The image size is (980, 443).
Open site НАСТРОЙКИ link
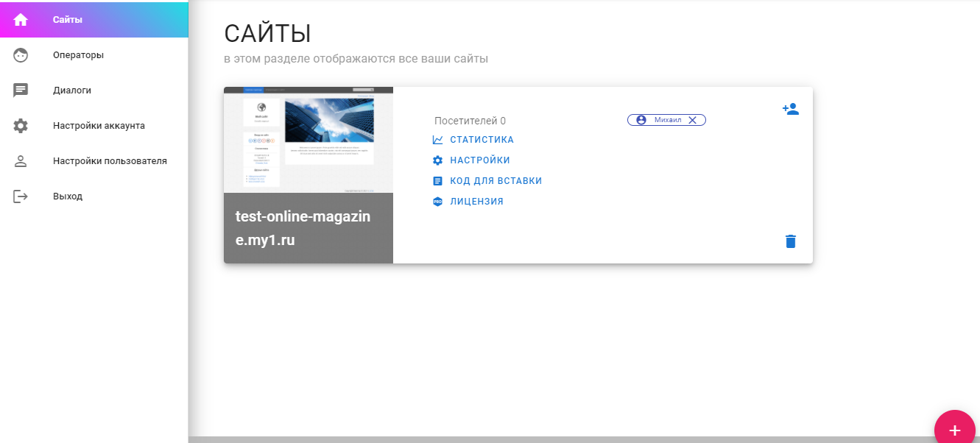tap(479, 160)
